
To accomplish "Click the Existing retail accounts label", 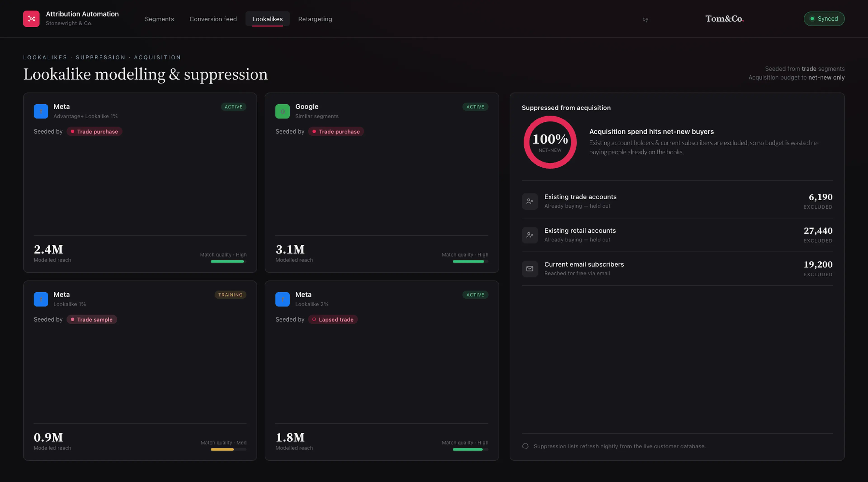I will click(580, 230).
